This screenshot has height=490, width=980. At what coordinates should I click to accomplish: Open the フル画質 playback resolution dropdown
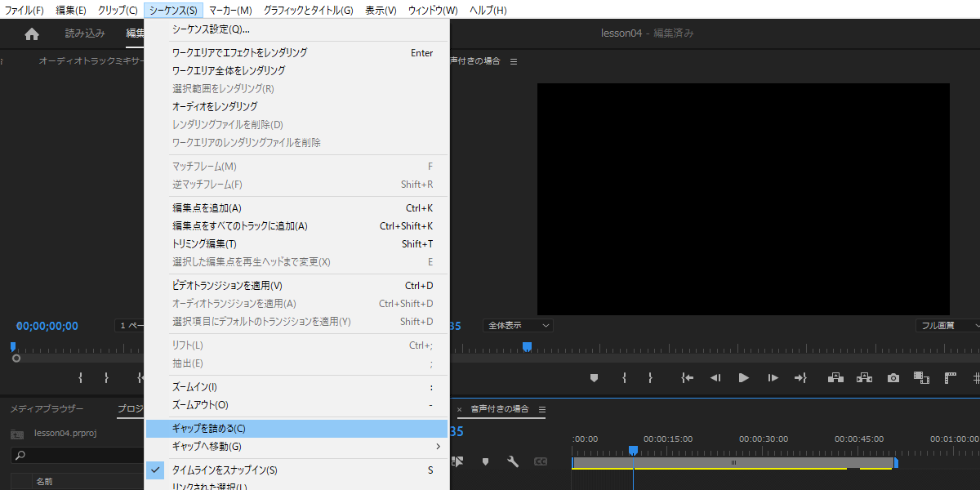[x=948, y=325]
